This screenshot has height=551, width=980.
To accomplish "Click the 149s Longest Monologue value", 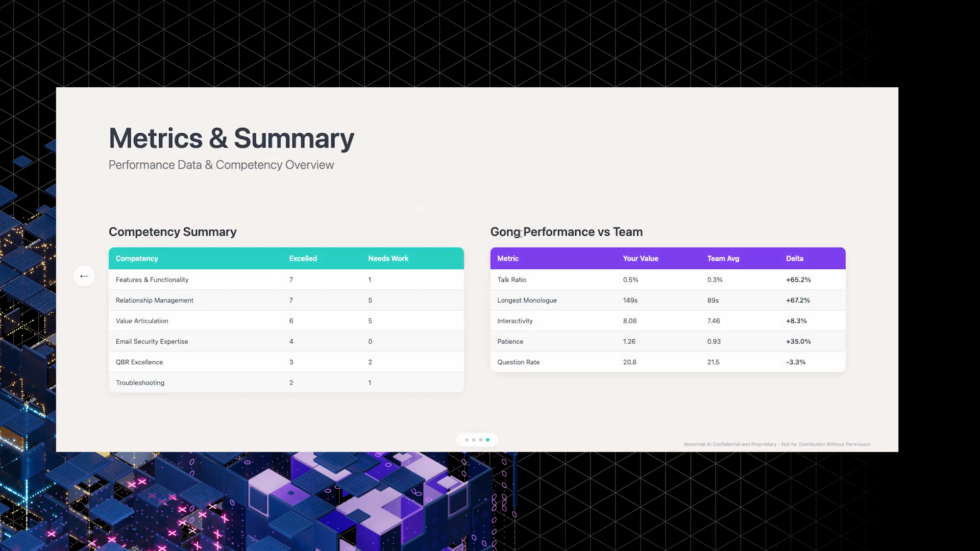I will pyautogui.click(x=630, y=300).
